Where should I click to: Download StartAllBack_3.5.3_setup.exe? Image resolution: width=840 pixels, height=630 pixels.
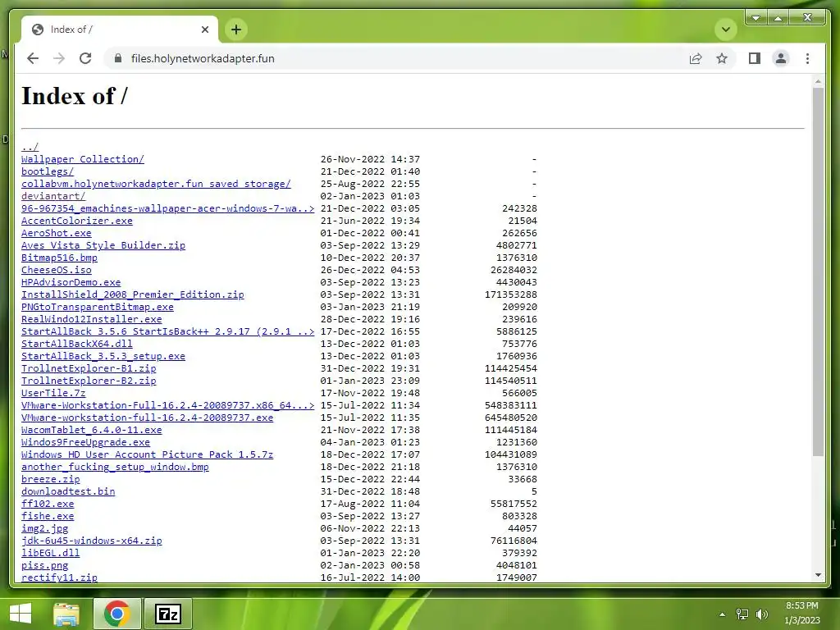pyautogui.click(x=103, y=356)
